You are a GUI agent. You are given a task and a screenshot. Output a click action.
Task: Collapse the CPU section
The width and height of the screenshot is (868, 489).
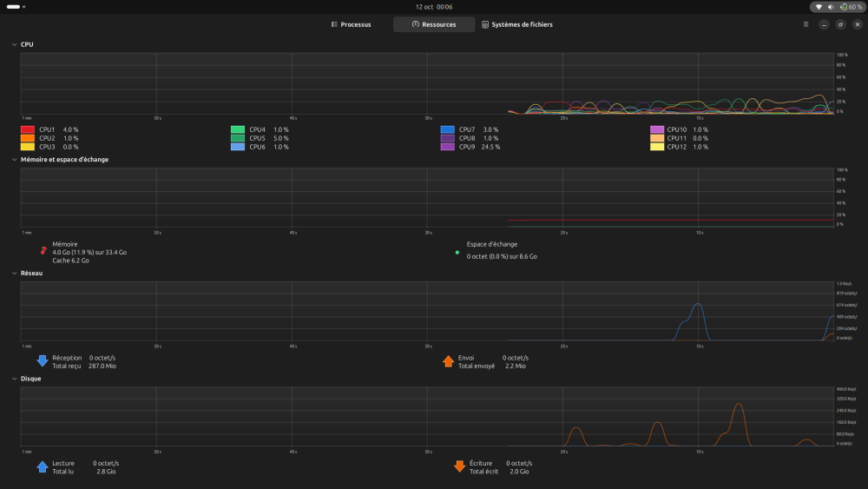point(13,44)
